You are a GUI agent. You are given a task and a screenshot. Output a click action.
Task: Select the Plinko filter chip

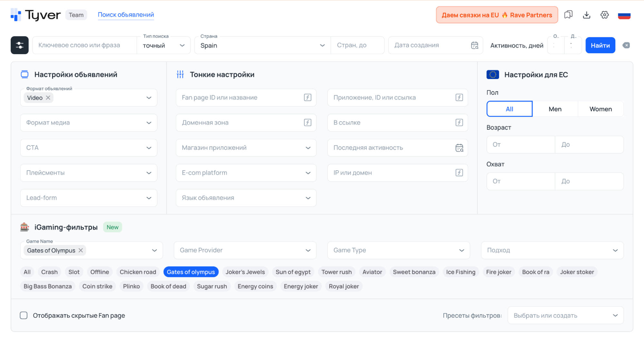coord(131,286)
